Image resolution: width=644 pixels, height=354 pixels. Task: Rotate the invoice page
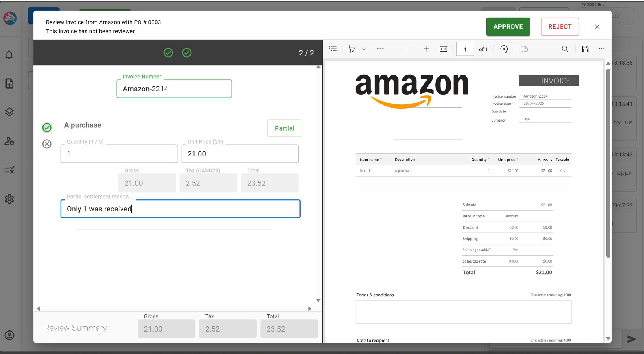[x=504, y=49]
